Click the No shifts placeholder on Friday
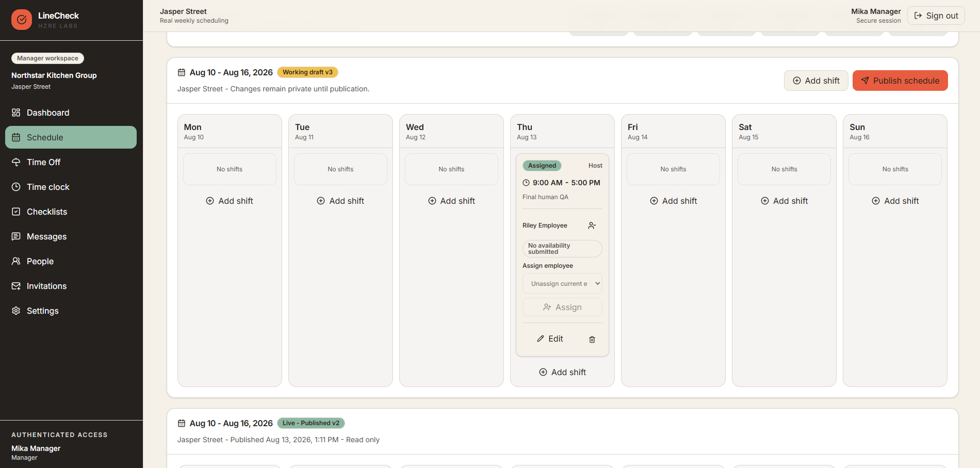This screenshot has height=468, width=980. 673,169
